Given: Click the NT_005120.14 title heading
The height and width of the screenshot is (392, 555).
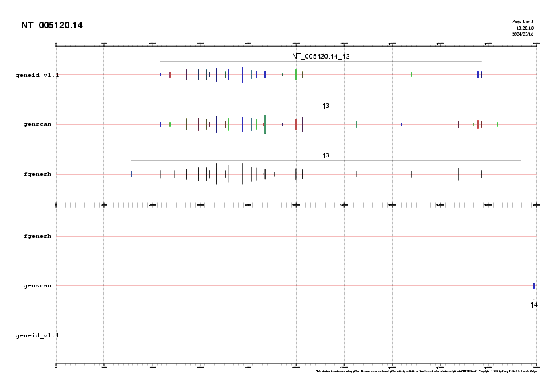Looking at the screenshot, I should 52,26.
